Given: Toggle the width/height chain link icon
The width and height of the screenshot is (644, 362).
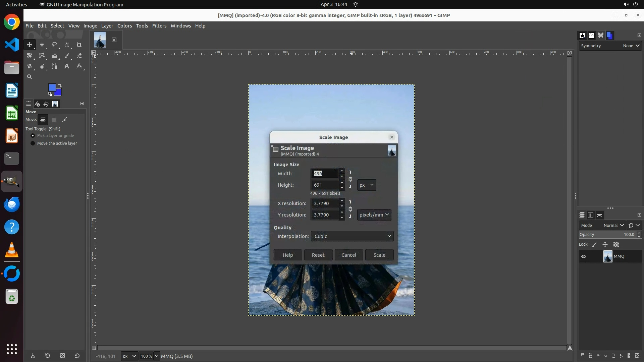Looking at the screenshot, I should 350,179.
